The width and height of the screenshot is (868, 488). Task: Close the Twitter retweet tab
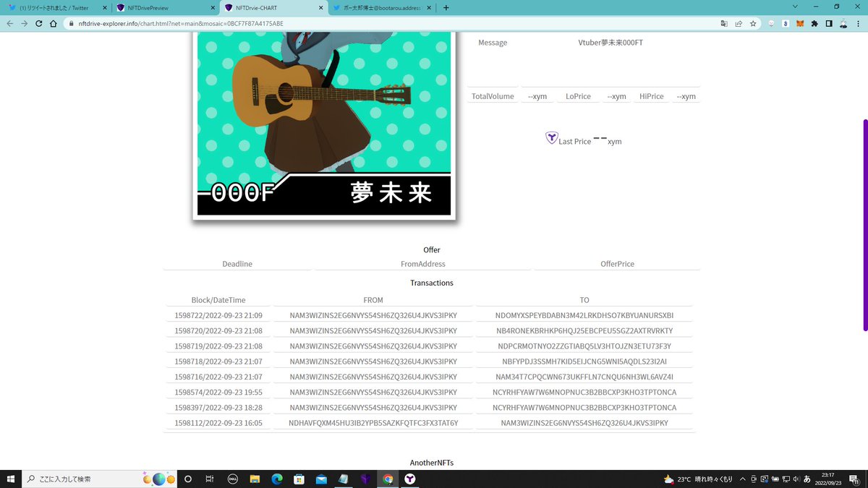pyautogui.click(x=103, y=8)
